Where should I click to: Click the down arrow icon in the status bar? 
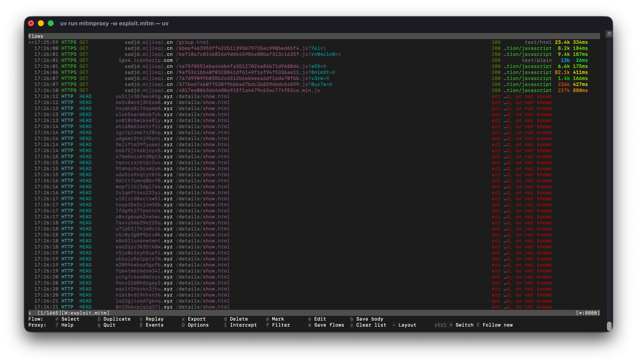[x=30, y=313]
